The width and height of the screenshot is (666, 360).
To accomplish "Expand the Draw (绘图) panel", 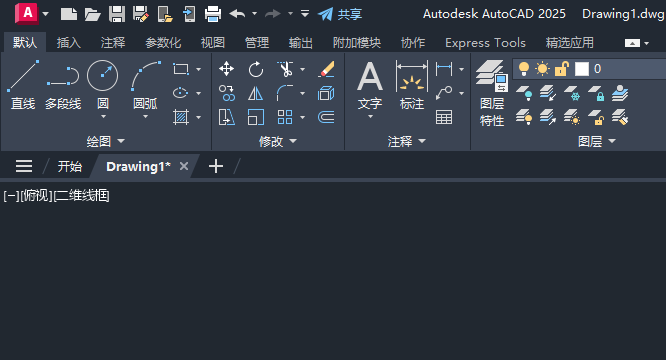I will 106,141.
